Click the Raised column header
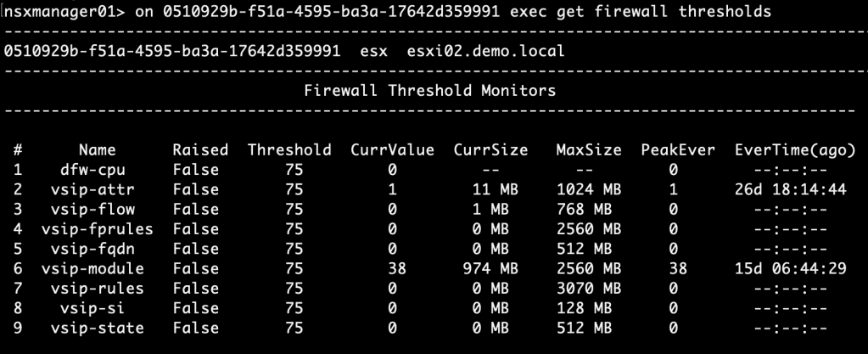868x354 pixels. click(200, 150)
